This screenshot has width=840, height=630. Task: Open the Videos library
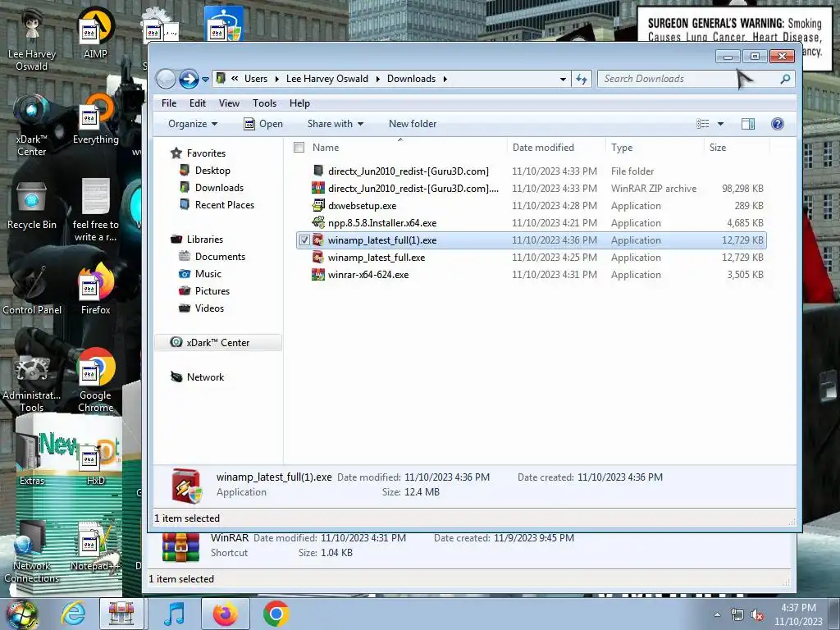click(209, 308)
